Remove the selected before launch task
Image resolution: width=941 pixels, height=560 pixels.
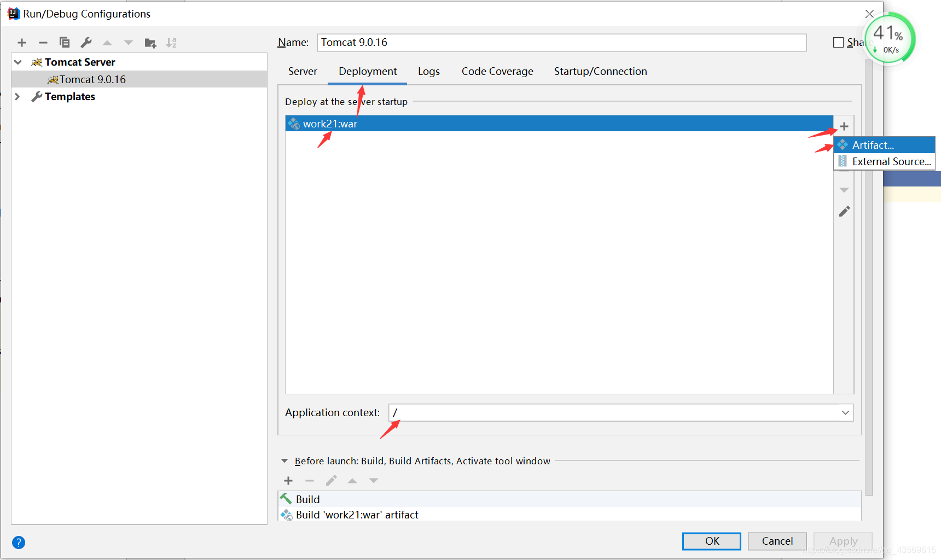coord(310,481)
